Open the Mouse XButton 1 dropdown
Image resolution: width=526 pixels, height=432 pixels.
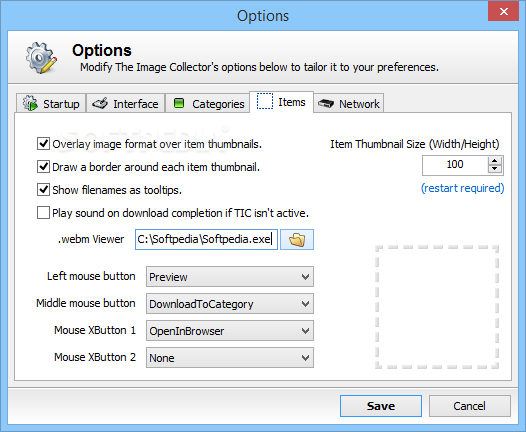tap(230, 331)
